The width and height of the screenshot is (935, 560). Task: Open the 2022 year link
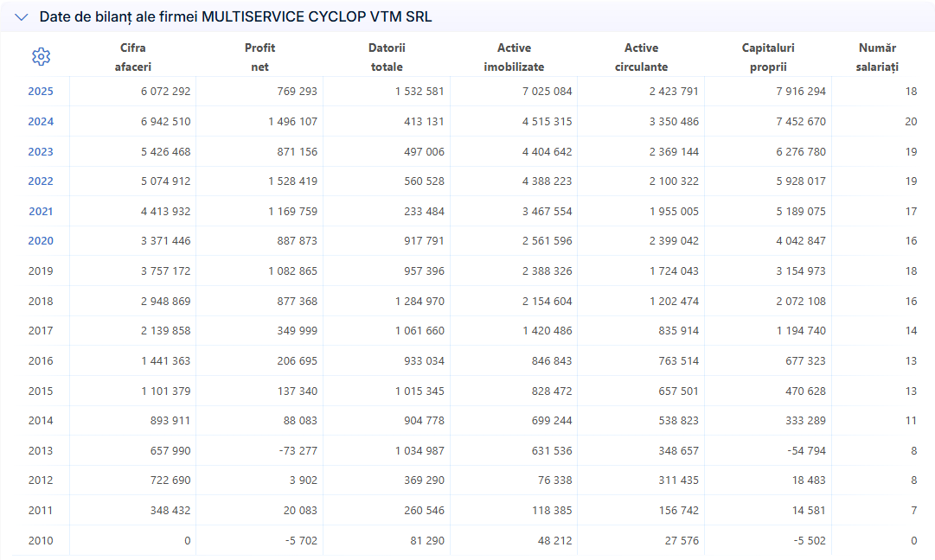(x=41, y=181)
